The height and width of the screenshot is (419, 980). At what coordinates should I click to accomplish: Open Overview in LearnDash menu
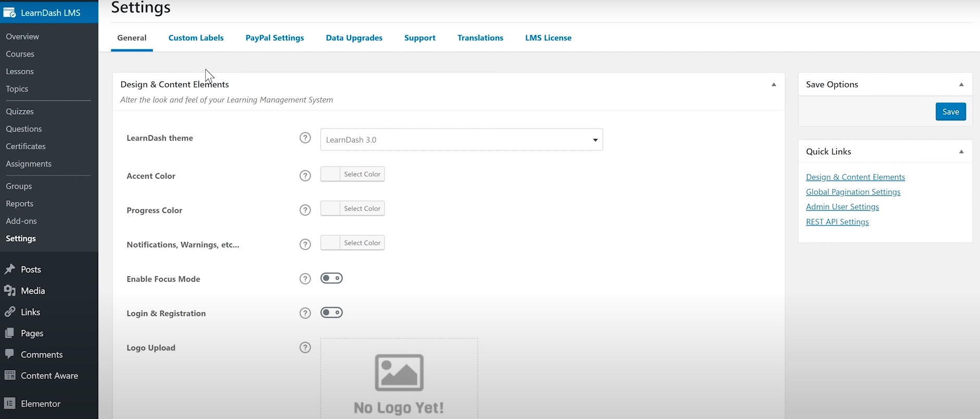tap(22, 36)
